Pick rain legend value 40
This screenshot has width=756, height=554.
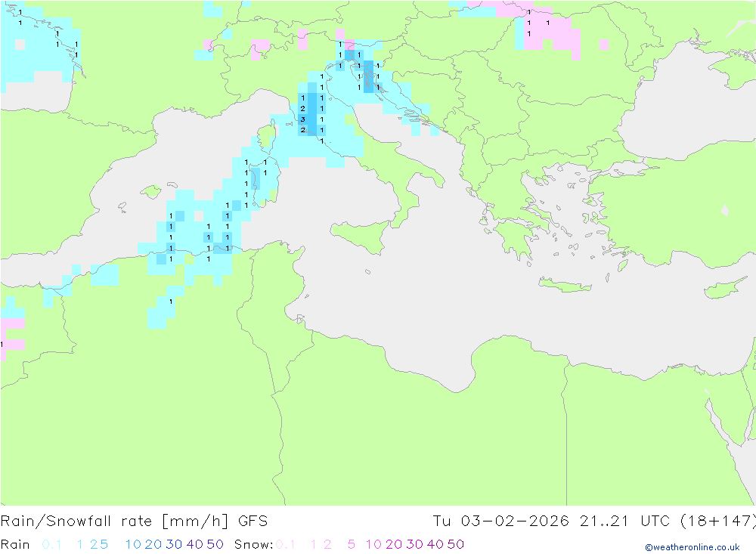coord(195,544)
